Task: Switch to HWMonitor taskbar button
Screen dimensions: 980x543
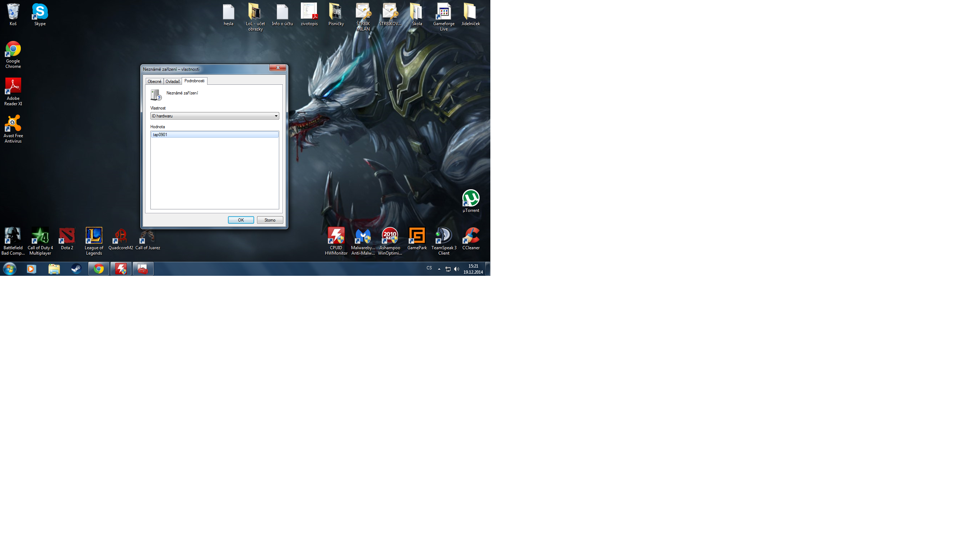Action: pyautogui.click(x=121, y=269)
